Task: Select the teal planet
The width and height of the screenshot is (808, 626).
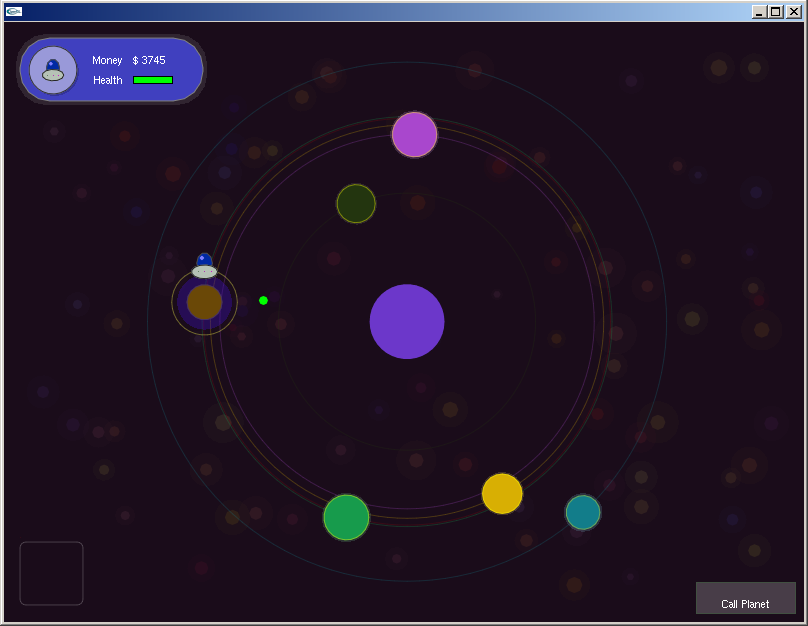Action: point(583,512)
